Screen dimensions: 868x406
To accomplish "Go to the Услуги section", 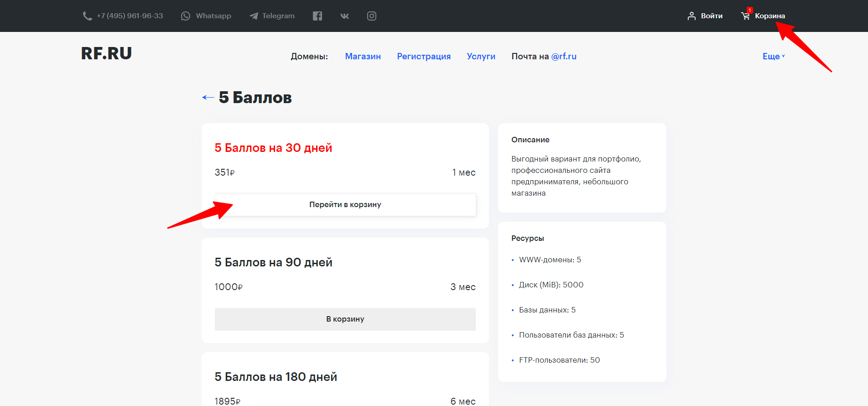I will (x=481, y=56).
